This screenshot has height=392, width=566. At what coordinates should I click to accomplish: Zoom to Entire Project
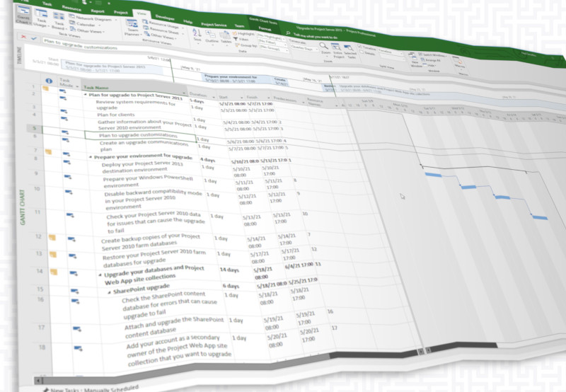[337, 51]
